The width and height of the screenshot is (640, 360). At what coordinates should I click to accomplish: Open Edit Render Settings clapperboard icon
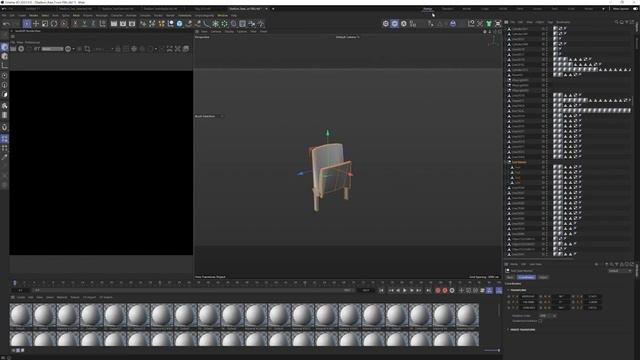(132, 24)
